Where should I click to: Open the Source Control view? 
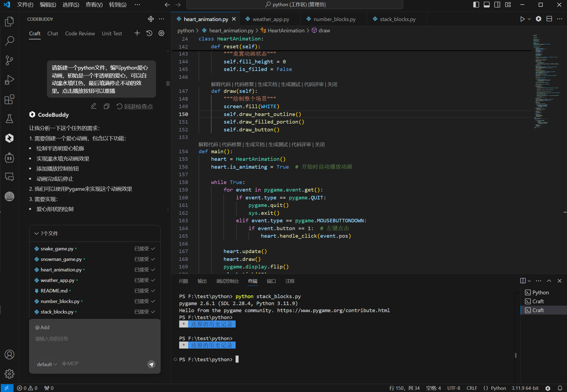tap(9, 60)
